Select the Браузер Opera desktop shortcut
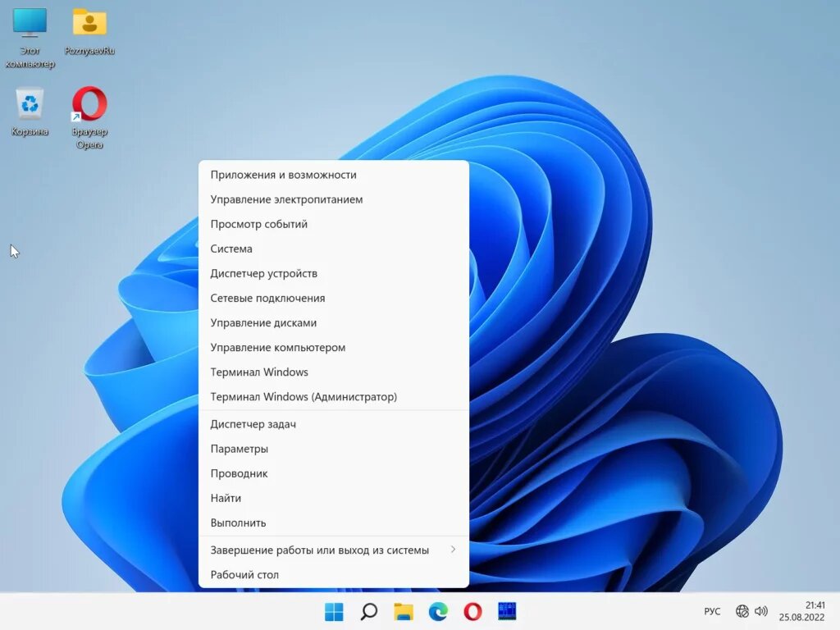 click(x=89, y=118)
